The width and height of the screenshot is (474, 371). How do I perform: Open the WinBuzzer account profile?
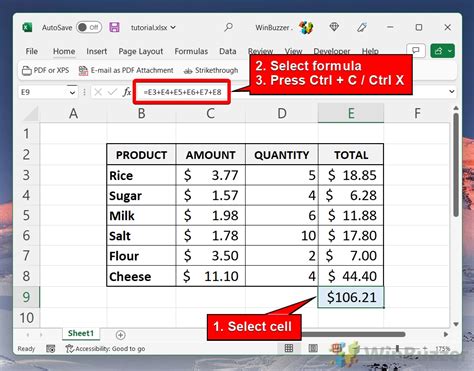point(284,28)
